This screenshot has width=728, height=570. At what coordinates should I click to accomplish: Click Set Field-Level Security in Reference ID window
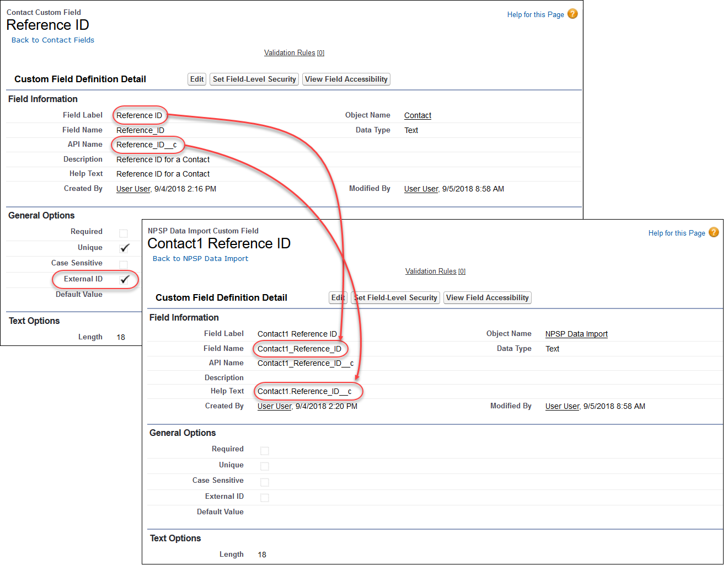click(x=254, y=79)
